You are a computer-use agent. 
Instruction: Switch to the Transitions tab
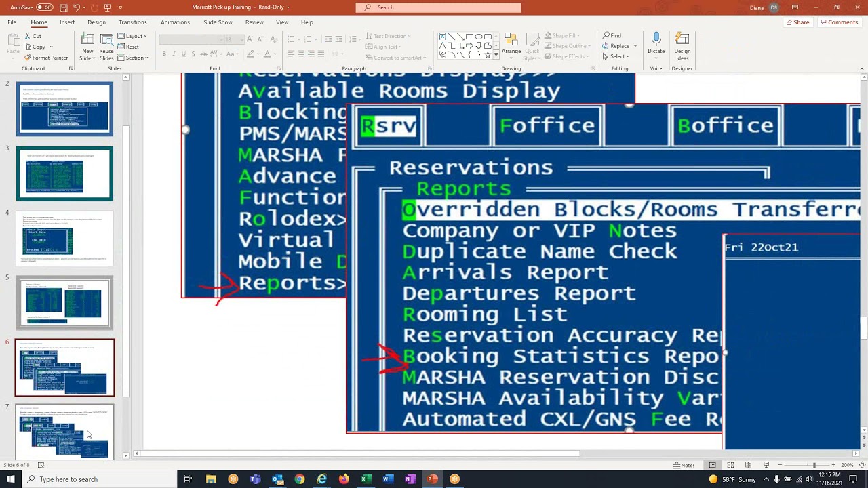pos(133,22)
